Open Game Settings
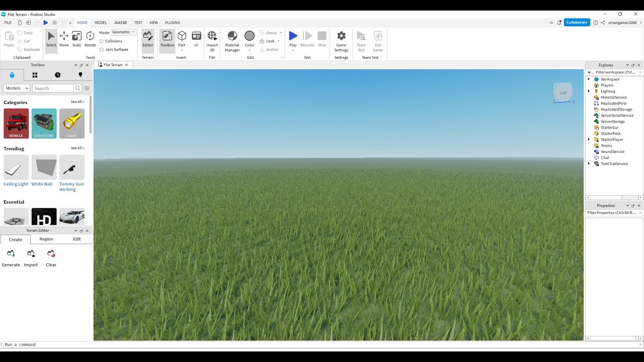Viewport: 644px width, 362px height. coord(341,40)
